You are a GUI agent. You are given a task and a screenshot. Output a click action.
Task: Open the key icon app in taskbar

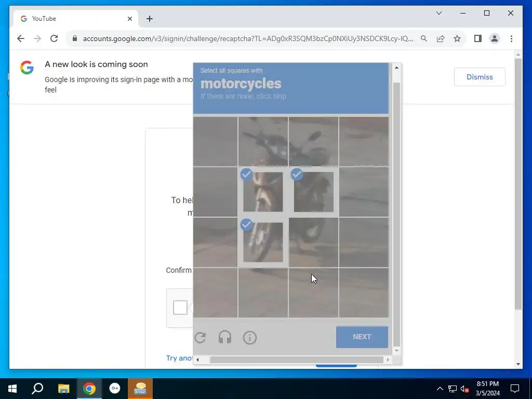115,389
